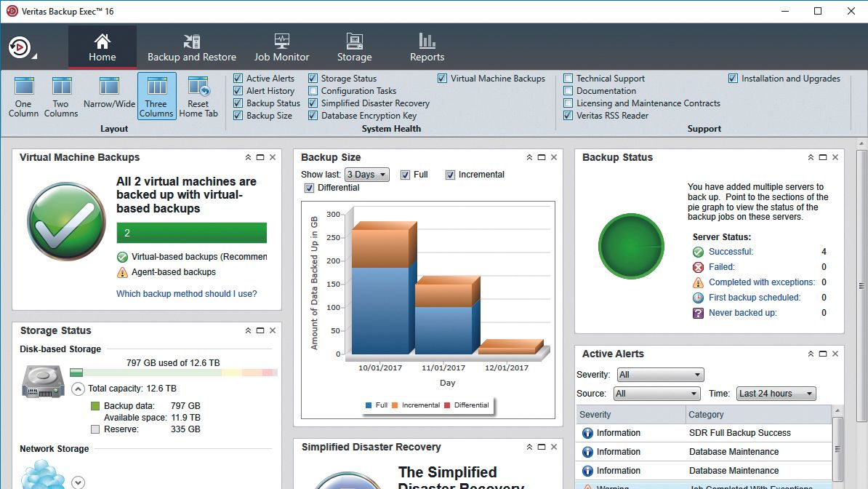Toggle the Incremental checkbox in Backup Size
Viewport: 868px width, 489px height.
tap(450, 175)
